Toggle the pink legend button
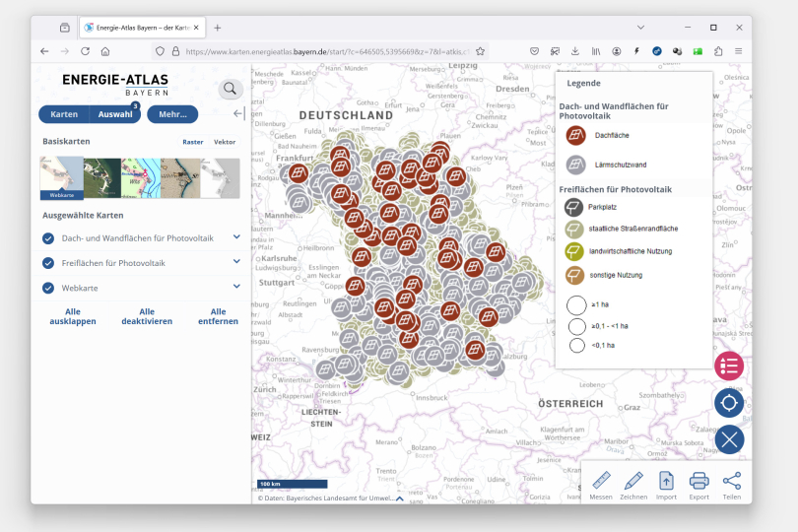This screenshot has height=532, width=798. click(x=729, y=366)
